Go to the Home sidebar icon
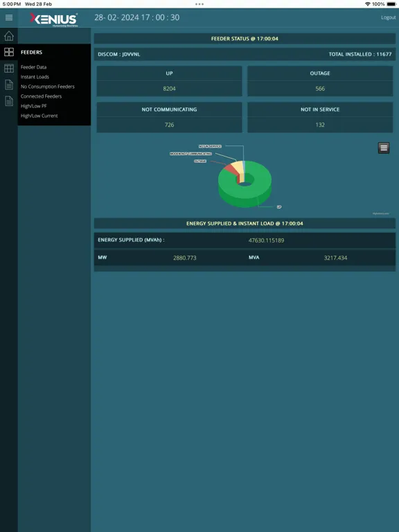Screen dimensions: 399x532 pyautogui.click(x=9, y=35)
